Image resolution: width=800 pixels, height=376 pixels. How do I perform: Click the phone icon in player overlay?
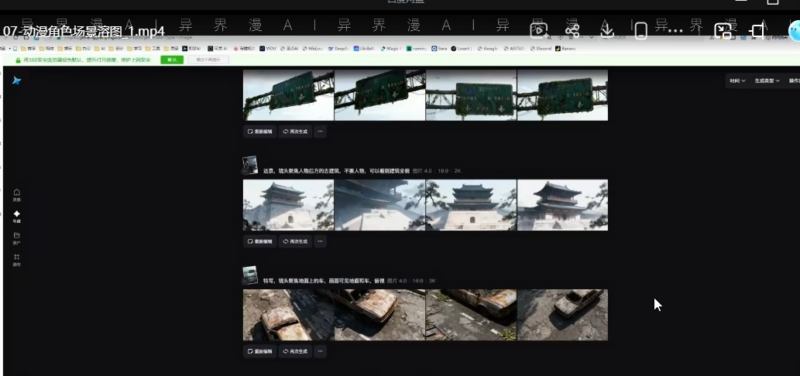click(641, 31)
